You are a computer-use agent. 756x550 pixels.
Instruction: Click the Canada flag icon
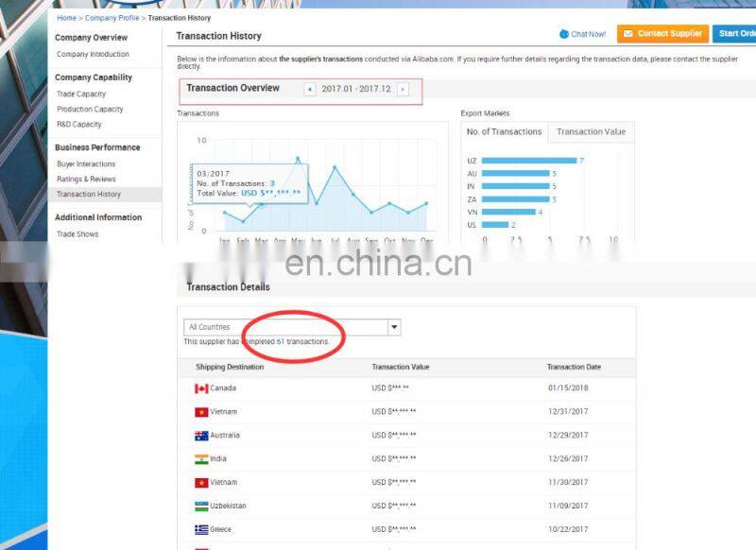tap(201, 388)
